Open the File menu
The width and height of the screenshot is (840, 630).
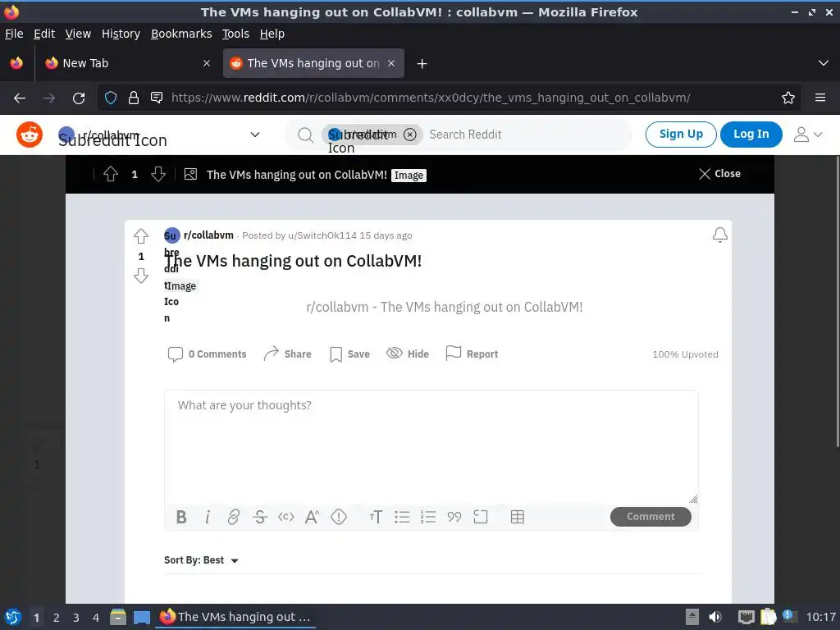pos(14,34)
